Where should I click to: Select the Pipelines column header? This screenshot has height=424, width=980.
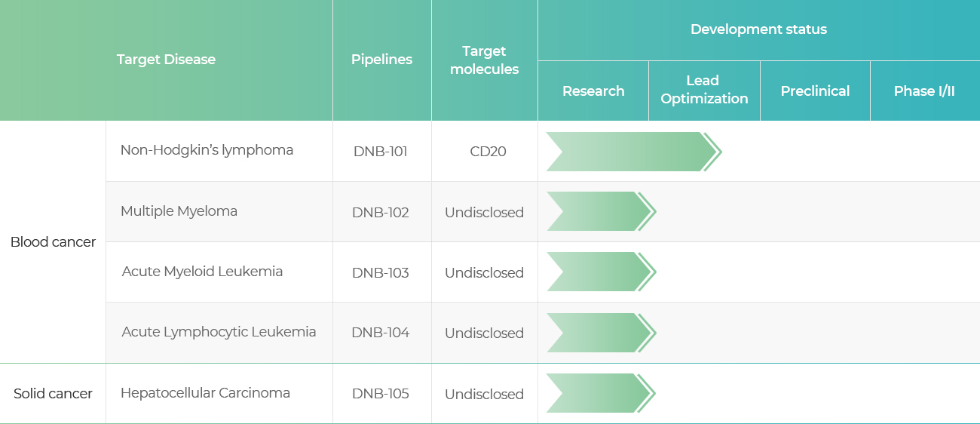pyautogui.click(x=382, y=60)
